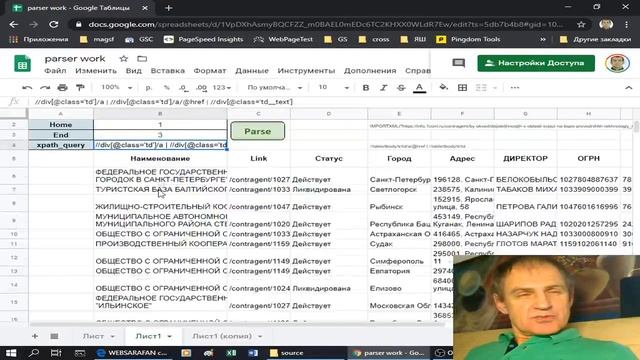The image size is (640, 360).
Task: Open the fill color bucket
Action: pyautogui.click(x=443, y=88)
